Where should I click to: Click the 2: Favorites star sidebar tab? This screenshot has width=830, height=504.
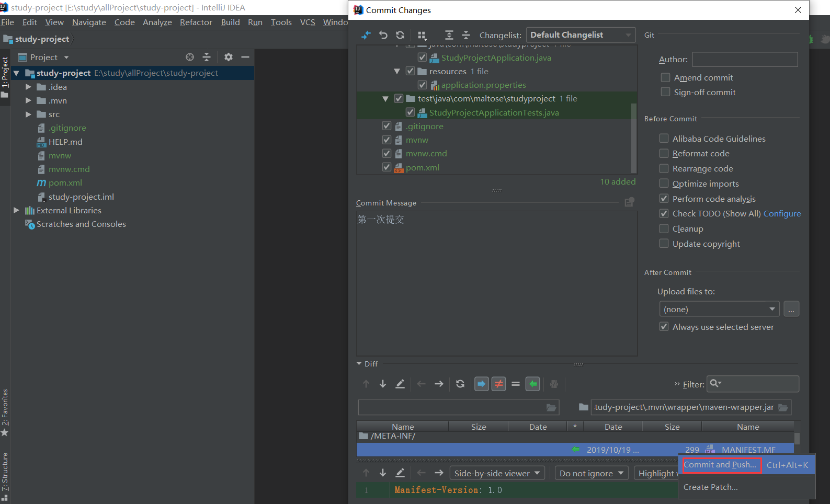[x=5, y=413]
